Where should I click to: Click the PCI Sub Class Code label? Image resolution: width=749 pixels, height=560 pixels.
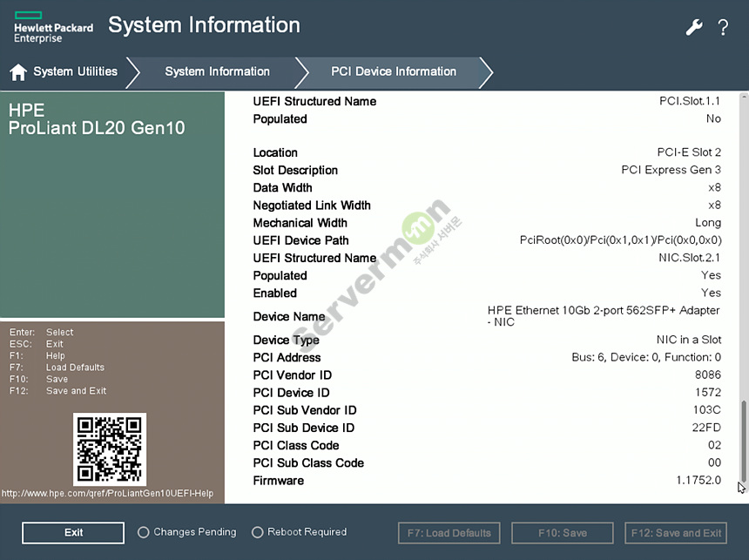click(x=308, y=463)
